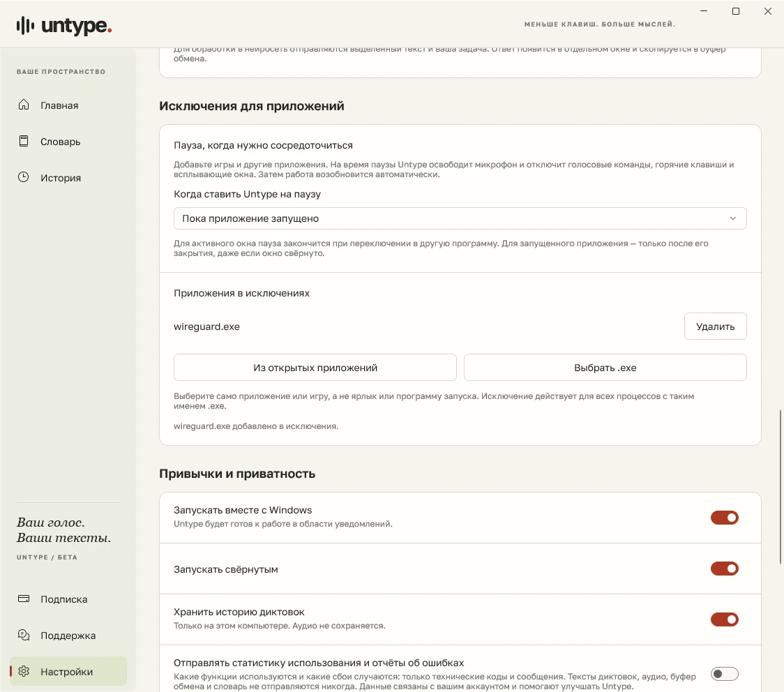Close the untype window
Screen dimensions: 784x692
(767, 11)
